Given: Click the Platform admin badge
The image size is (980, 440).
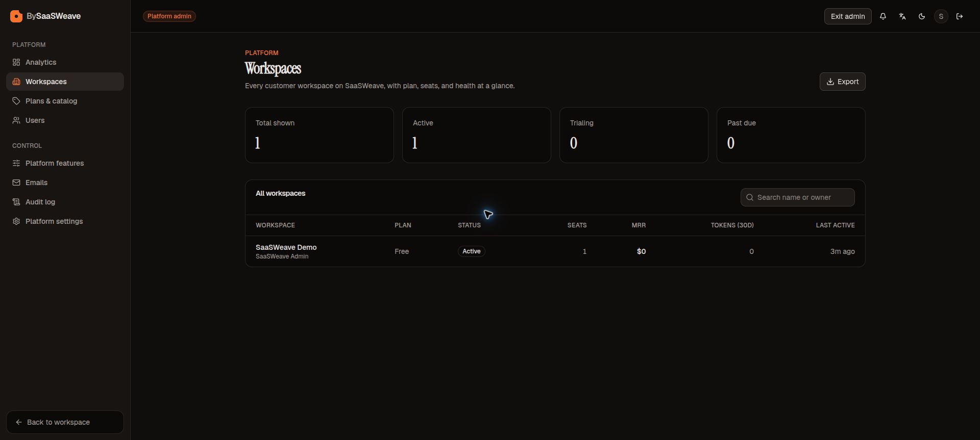Looking at the screenshot, I should pos(169,16).
